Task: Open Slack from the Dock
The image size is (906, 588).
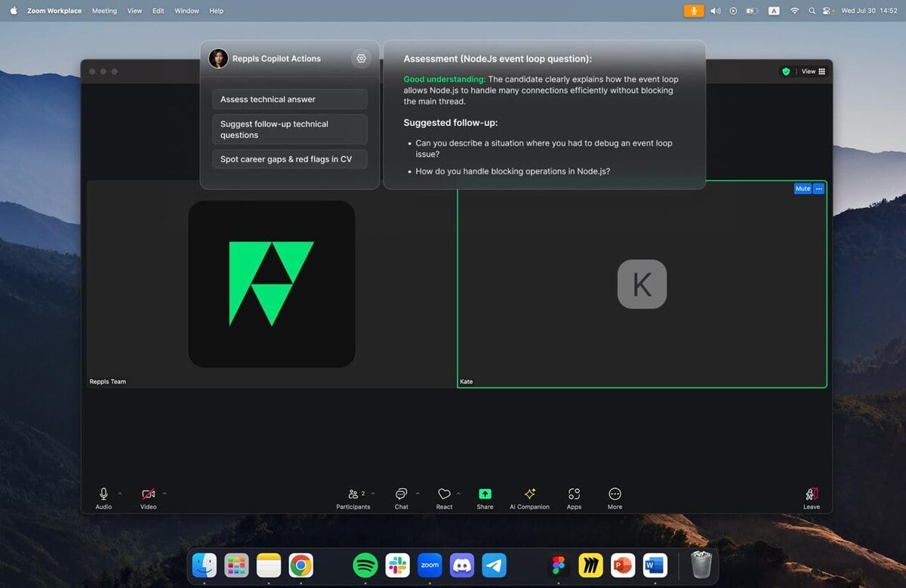Action: pyautogui.click(x=397, y=565)
